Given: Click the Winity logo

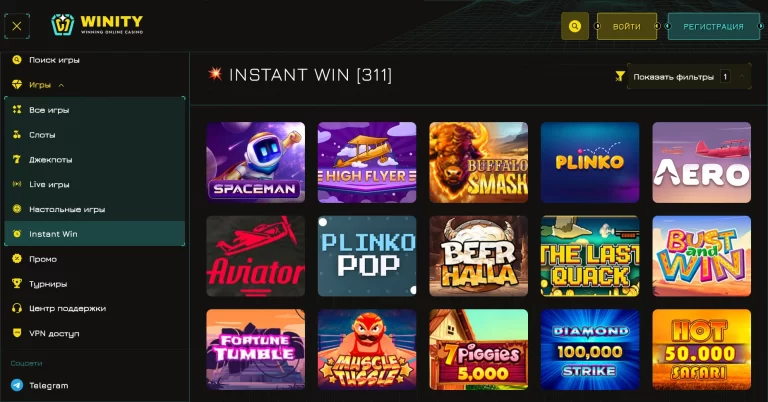Looking at the screenshot, I should pos(97,24).
